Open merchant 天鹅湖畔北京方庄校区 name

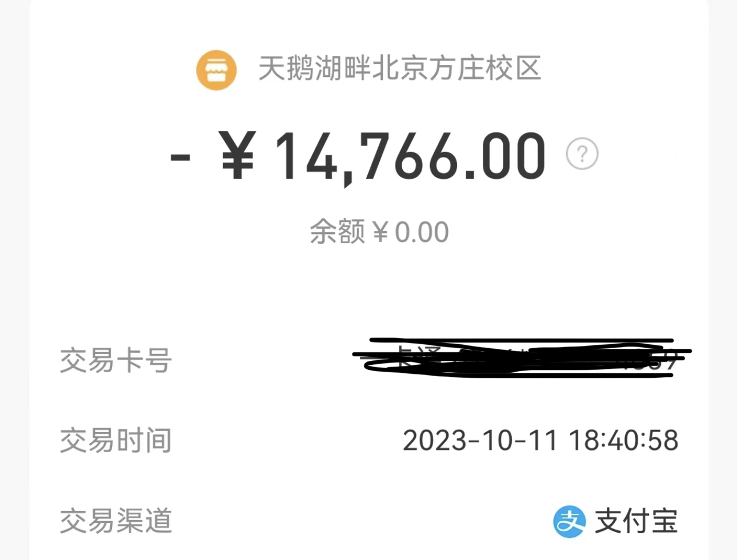pos(400,69)
